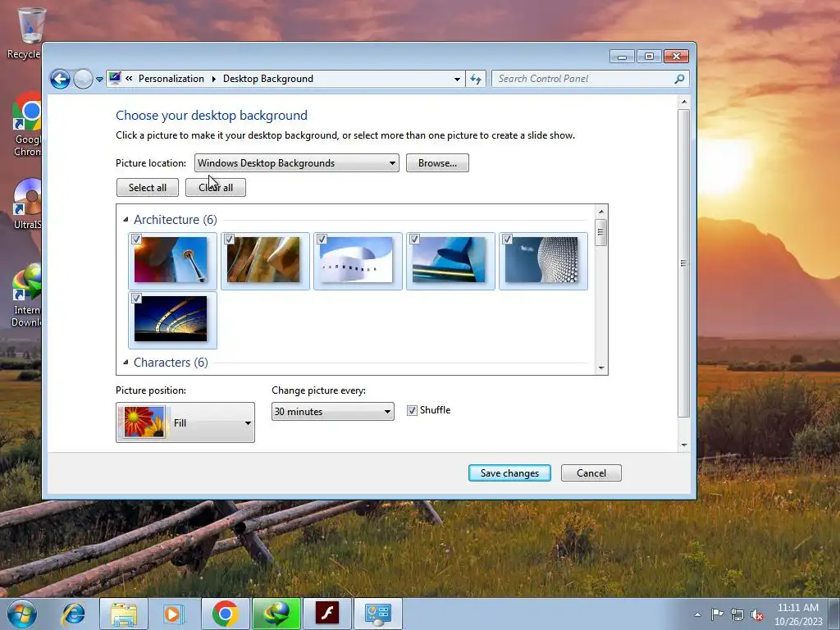This screenshot has height=630, width=840.
Task: Select the golden curved metal wallpaper thumbnail
Action: pos(263,260)
